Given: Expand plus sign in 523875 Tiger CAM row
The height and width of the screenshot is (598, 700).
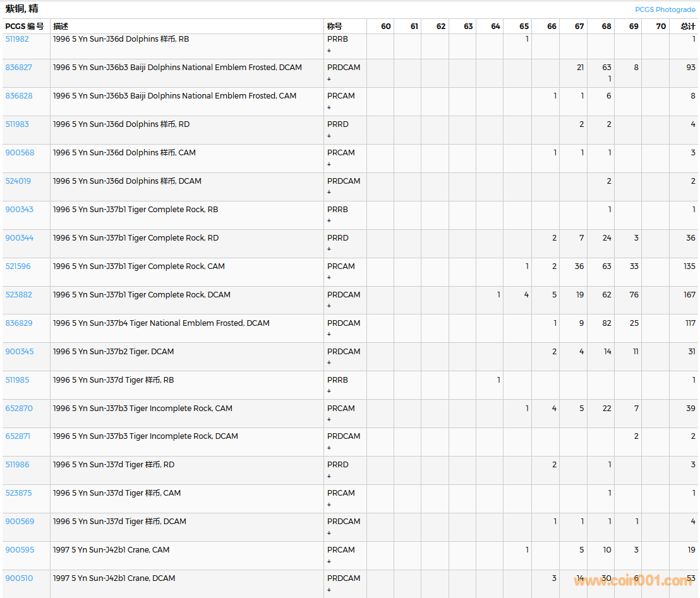Looking at the screenshot, I should click(x=329, y=505).
